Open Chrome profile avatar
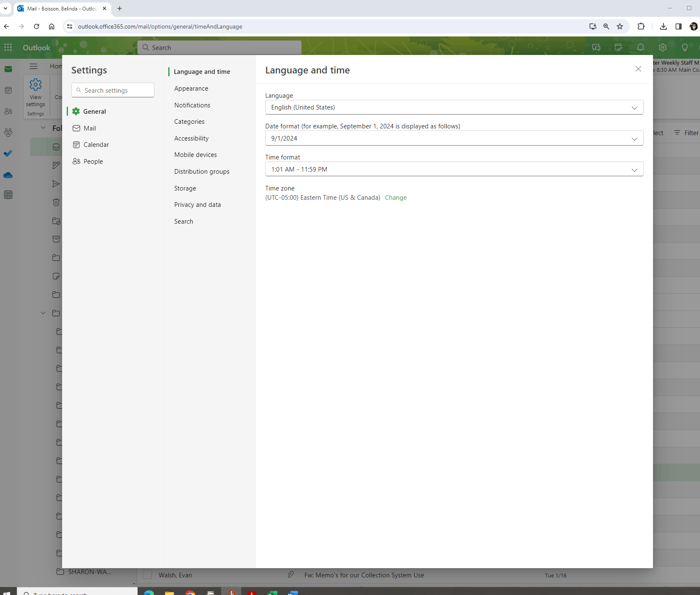Viewport: 700px width, 595px height. click(x=694, y=26)
